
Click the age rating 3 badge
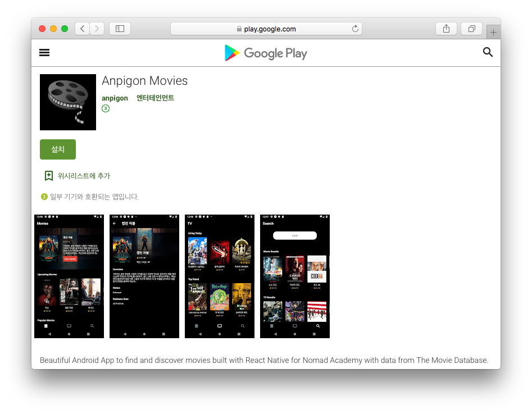106,108
